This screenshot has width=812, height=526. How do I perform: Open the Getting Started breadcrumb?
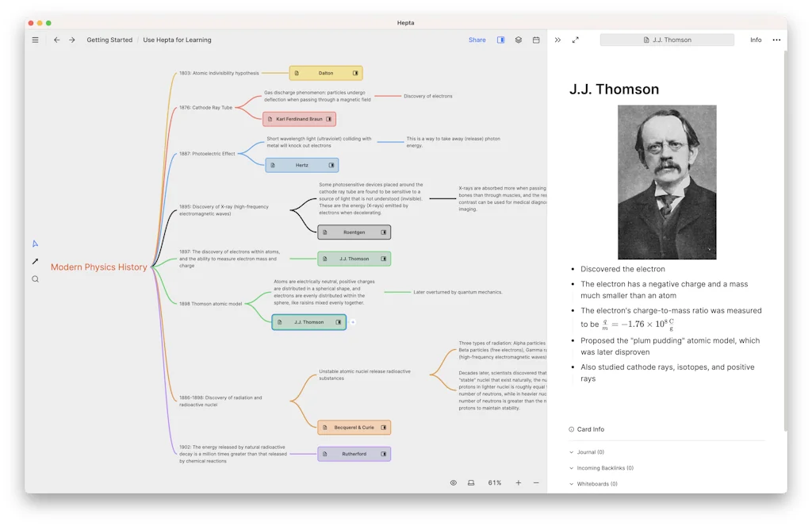pos(109,39)
